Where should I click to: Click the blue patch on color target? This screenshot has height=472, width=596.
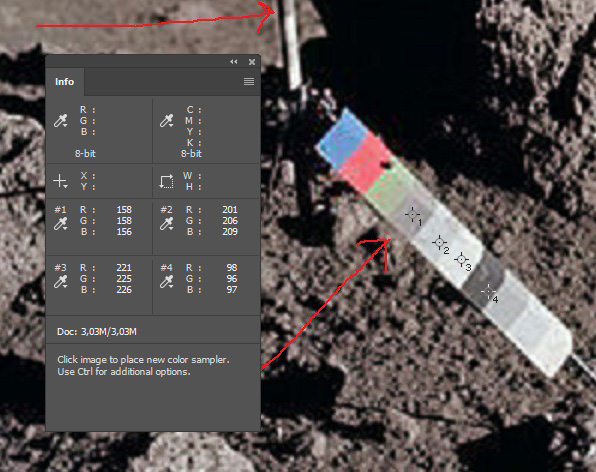coord(343,138)
